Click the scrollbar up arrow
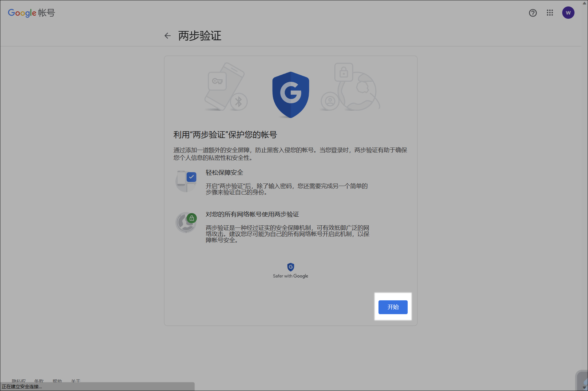This screenshot has width=588, height=391. [585, 3]
